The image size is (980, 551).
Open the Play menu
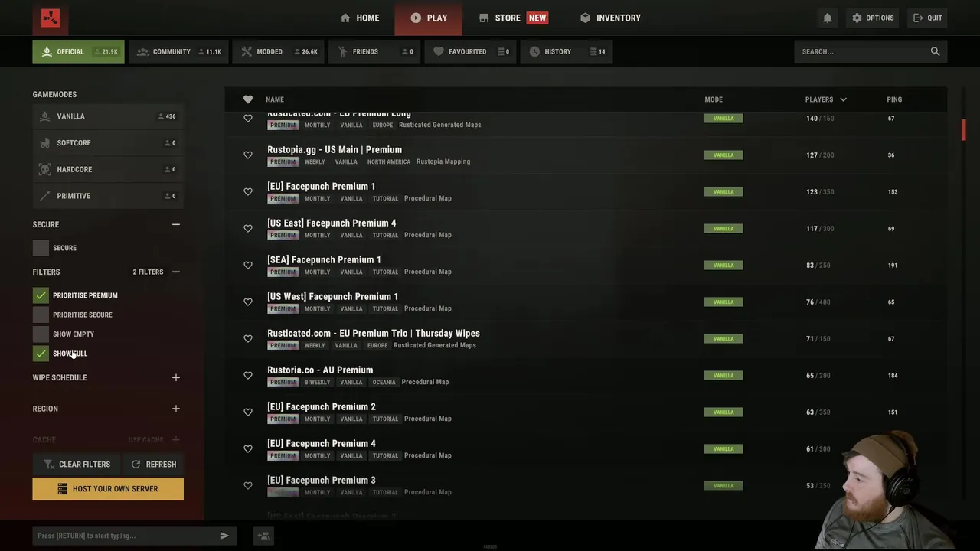click(x=429, y=18)
